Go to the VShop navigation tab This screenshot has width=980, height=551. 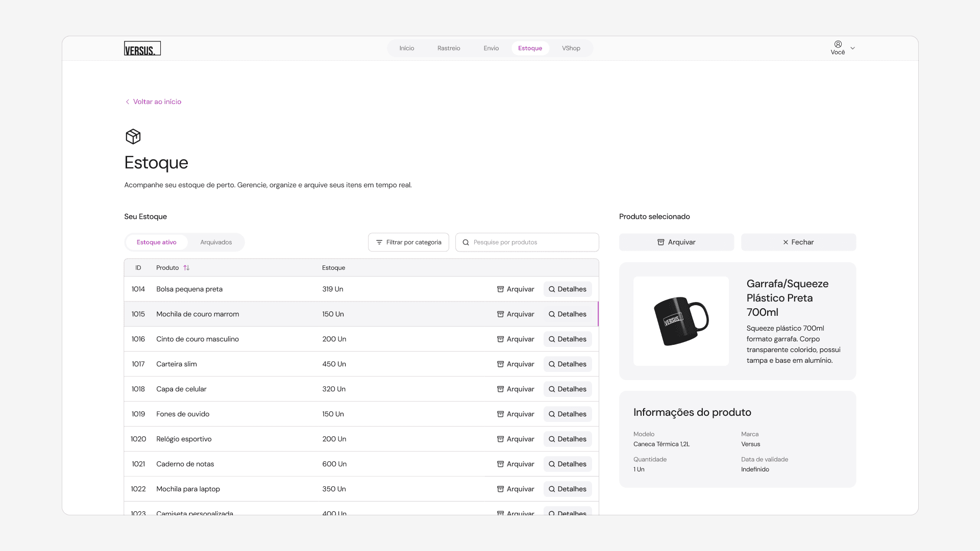coord(571,48)
